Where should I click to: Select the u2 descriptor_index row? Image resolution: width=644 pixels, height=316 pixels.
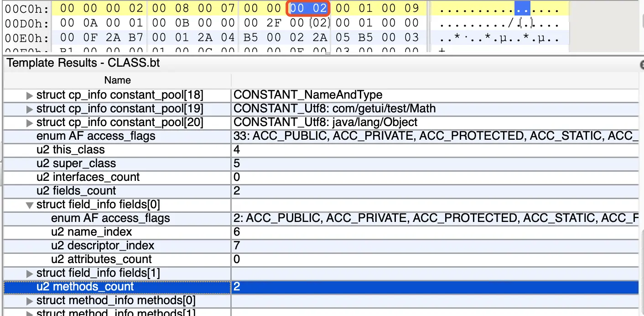321,246
